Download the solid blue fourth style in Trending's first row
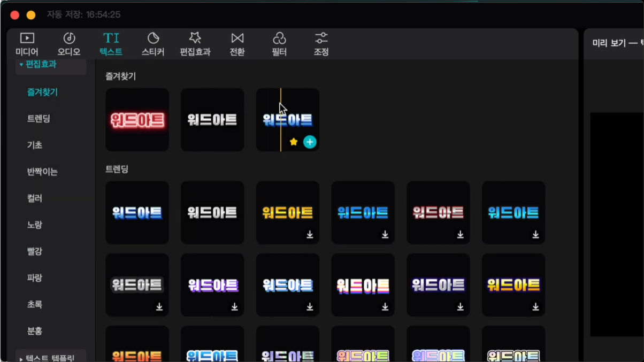 point(385,235)
